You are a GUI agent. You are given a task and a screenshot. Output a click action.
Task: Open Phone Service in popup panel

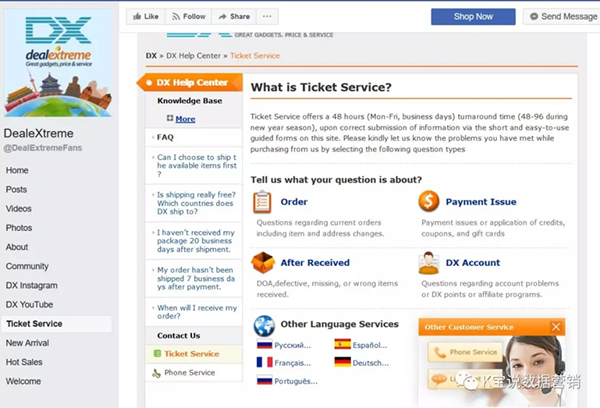(x=465, y=352)
